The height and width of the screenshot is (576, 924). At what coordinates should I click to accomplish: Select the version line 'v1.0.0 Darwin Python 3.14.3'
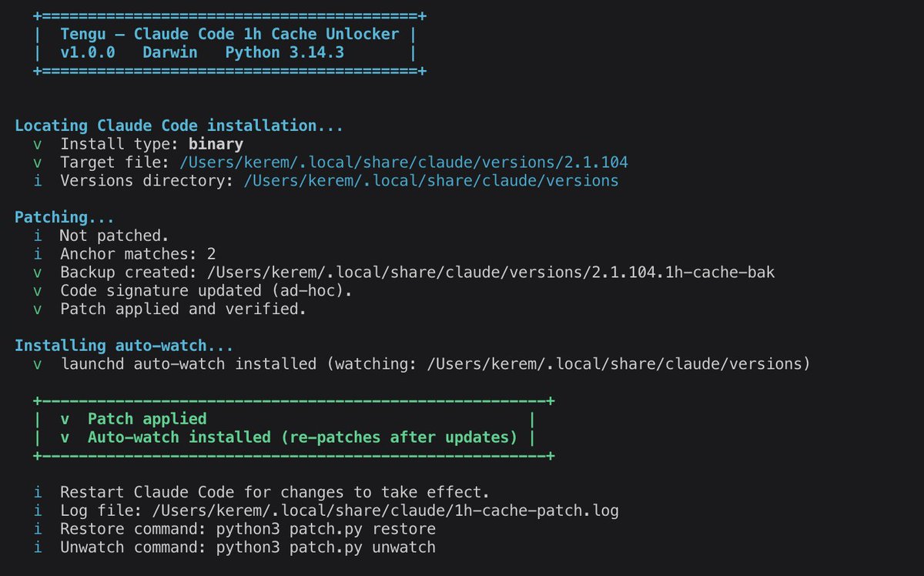click(202, 53)
